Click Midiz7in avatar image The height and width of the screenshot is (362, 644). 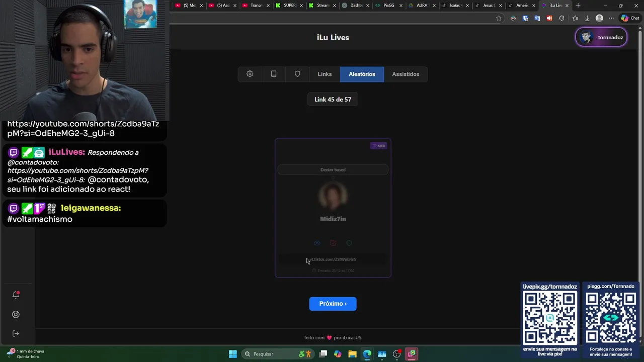pyautogui.click(x=333, y=196)
